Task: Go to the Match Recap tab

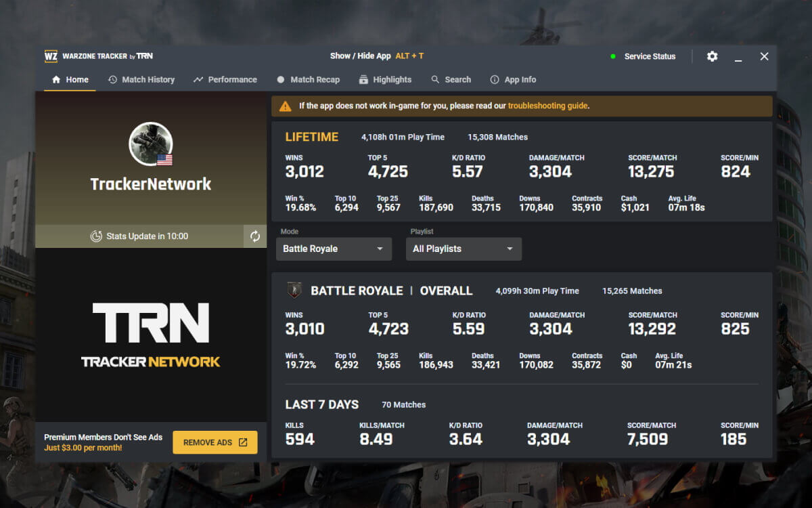Action: [308, 79]
